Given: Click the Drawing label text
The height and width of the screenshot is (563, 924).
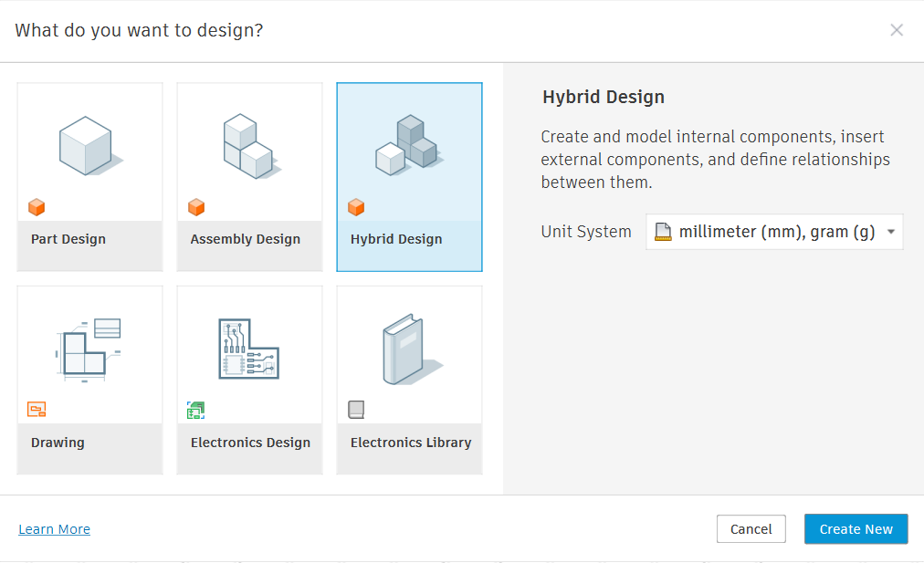Looking at the screenshot, I should point(58,443).
